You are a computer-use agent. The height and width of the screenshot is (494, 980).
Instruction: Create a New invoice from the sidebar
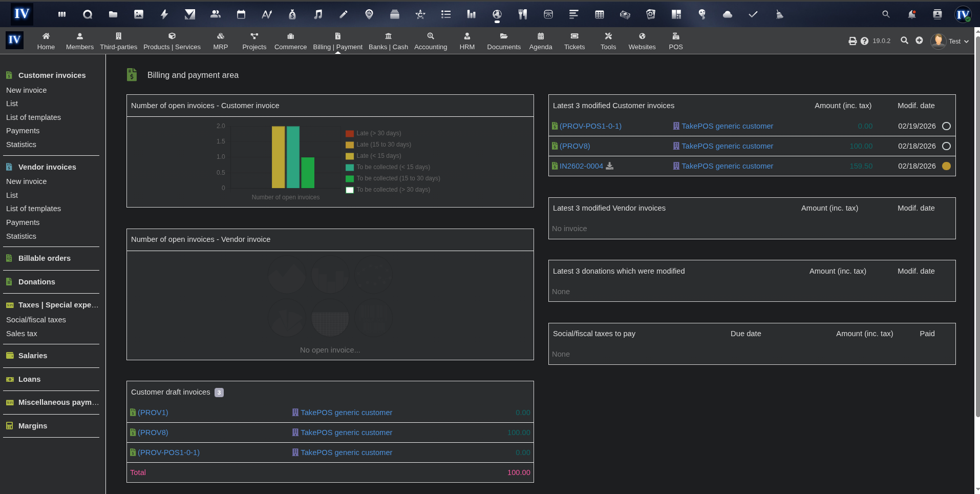coord(26,90)
